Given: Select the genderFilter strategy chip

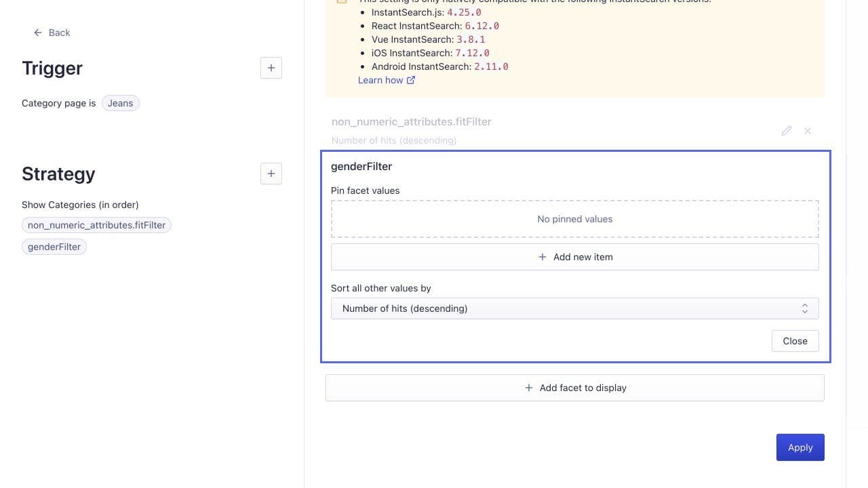Looking at the screenshot, I should tap(54, 247).
